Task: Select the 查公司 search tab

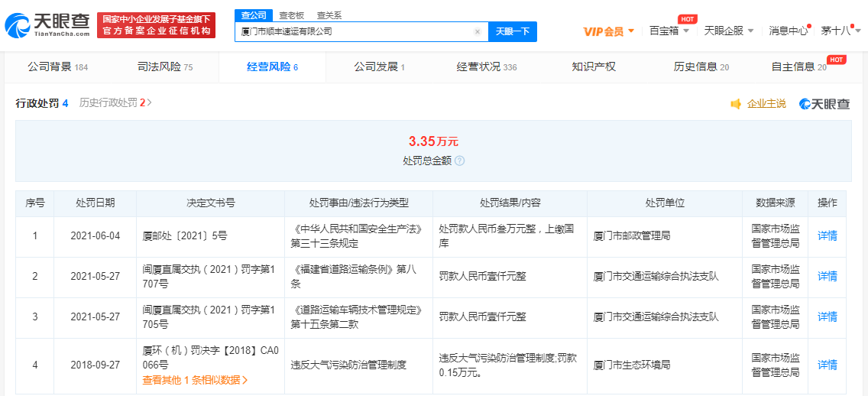Action: coord(254,15)
